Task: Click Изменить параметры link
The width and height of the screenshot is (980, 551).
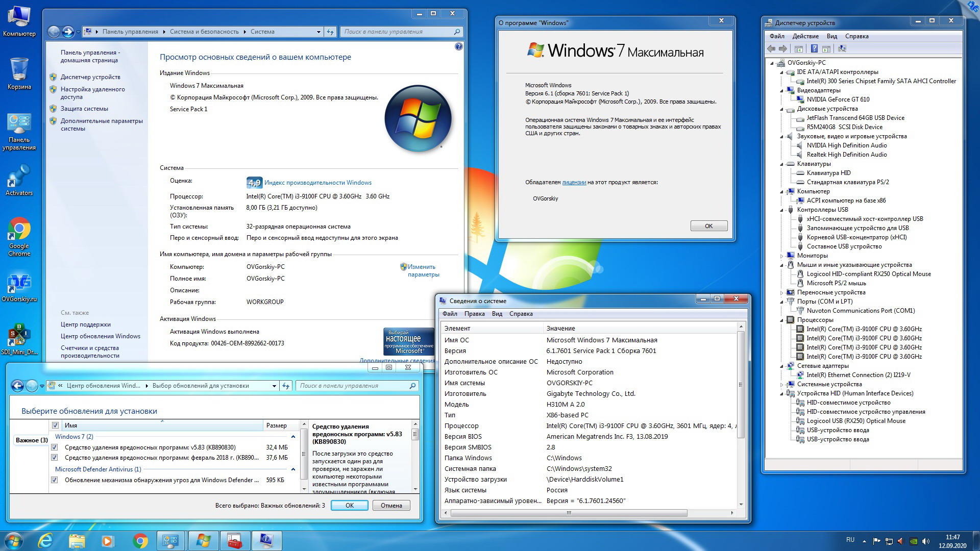Action: tap(423, 270)
